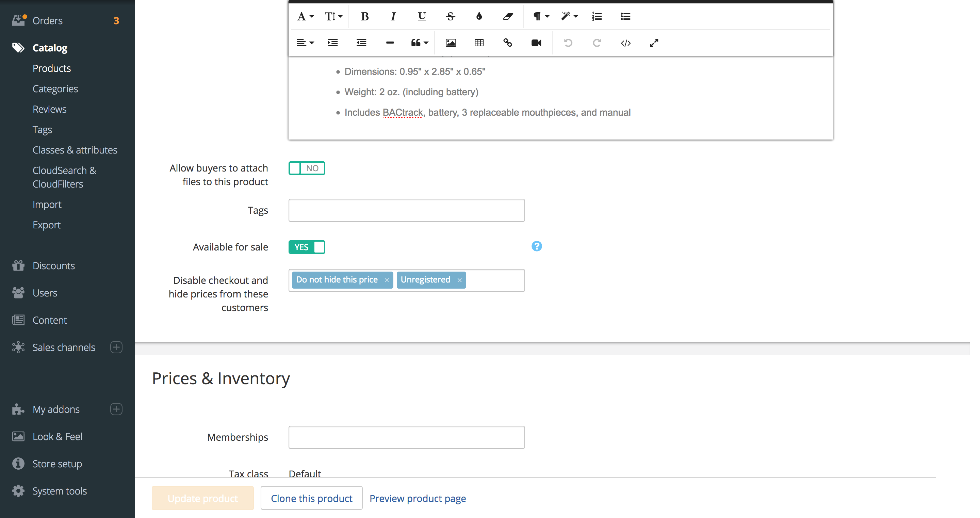Open the Catalog section

tap(50, 48)
